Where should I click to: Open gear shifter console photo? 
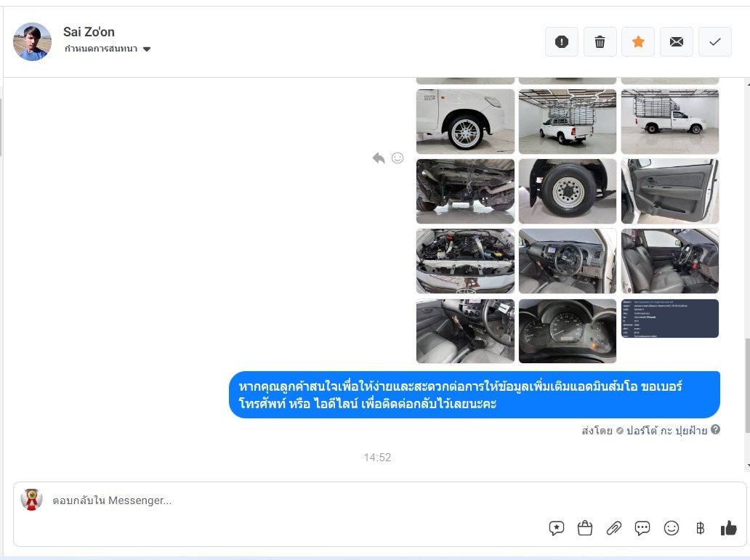465,331
